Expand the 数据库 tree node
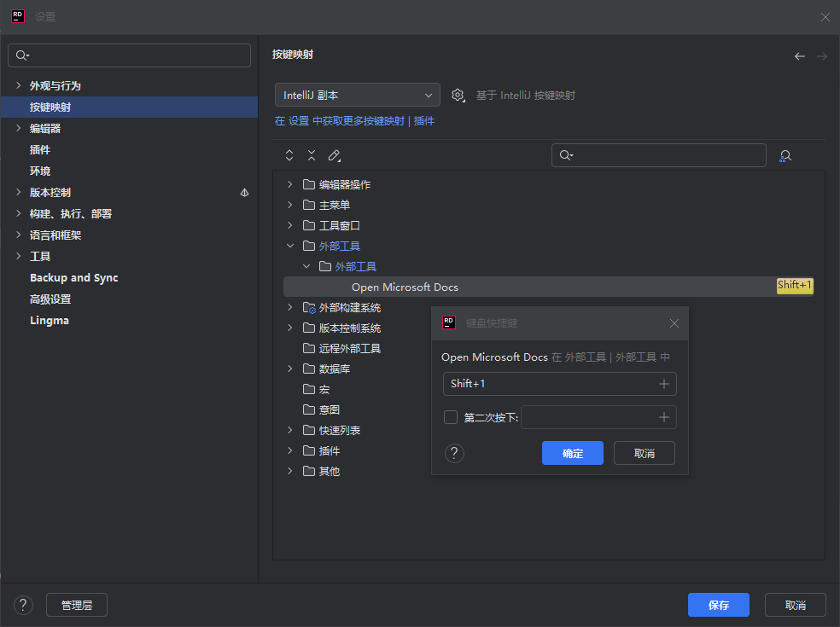Image resolution: width=840 pixels, height=627 pixels. coord(290,369)
